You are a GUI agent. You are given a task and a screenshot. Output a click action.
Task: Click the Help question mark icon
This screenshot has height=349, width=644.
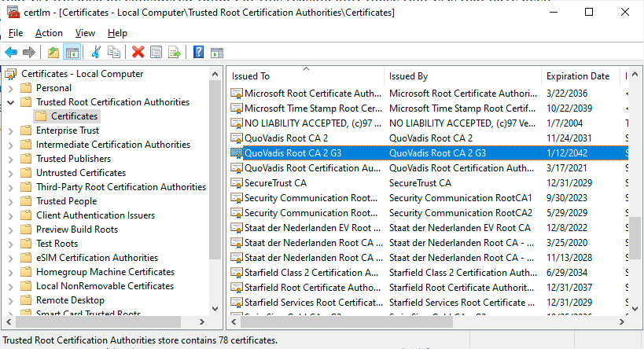pos(198,52)
